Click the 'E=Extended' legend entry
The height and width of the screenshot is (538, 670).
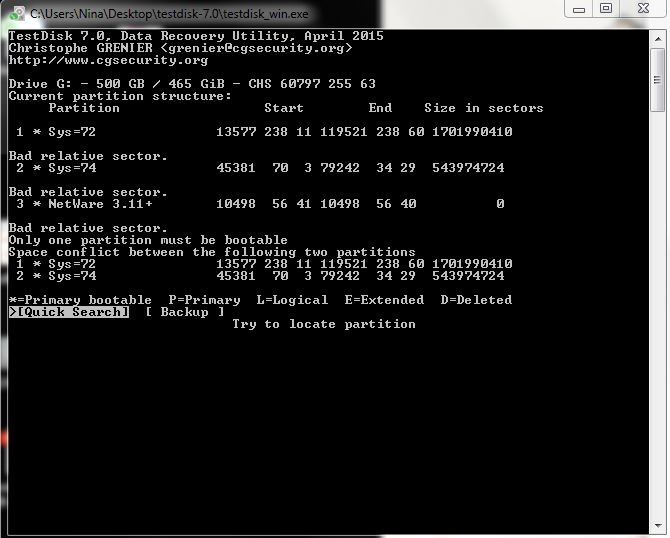(x=384, y=300)
